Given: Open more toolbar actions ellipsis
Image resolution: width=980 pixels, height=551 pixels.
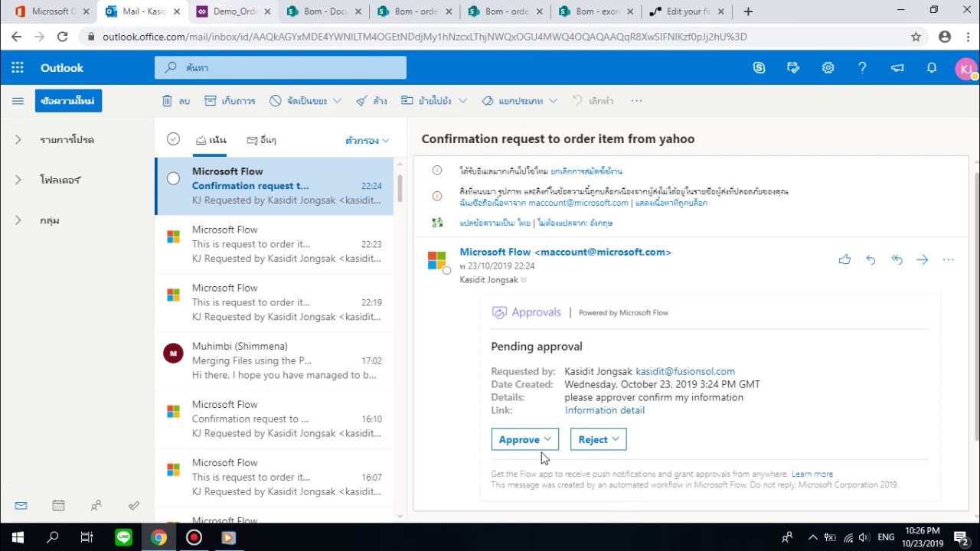Looking at the screenshot, I should (x=636, y=101).
